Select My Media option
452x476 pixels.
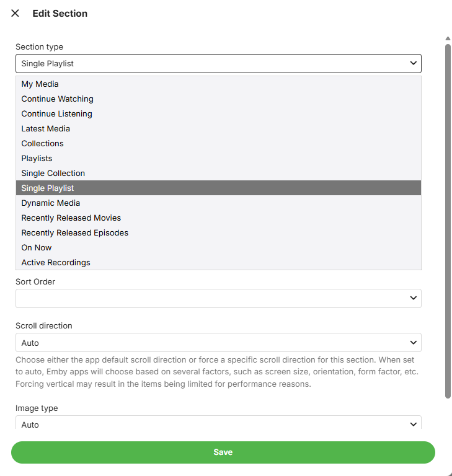click(40, 84)
